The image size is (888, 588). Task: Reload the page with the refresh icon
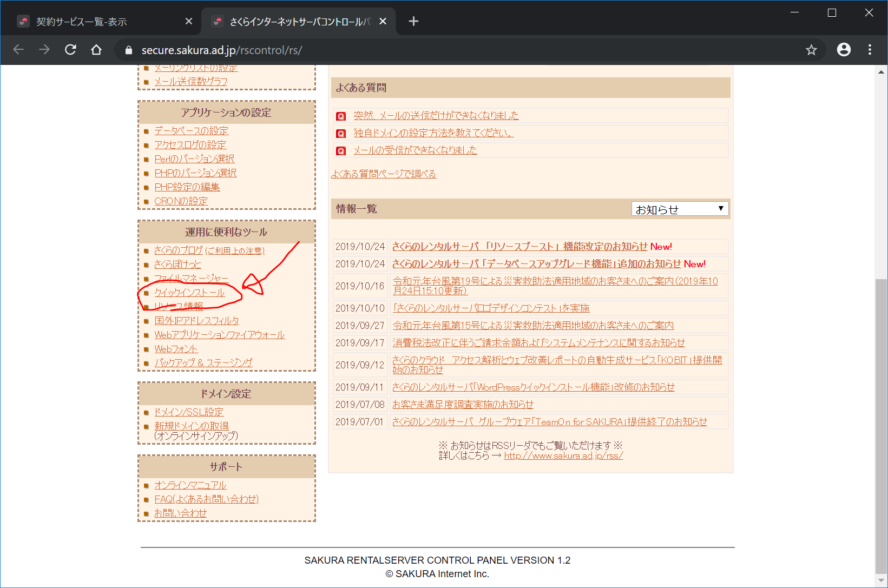click(x=70, y=50)
